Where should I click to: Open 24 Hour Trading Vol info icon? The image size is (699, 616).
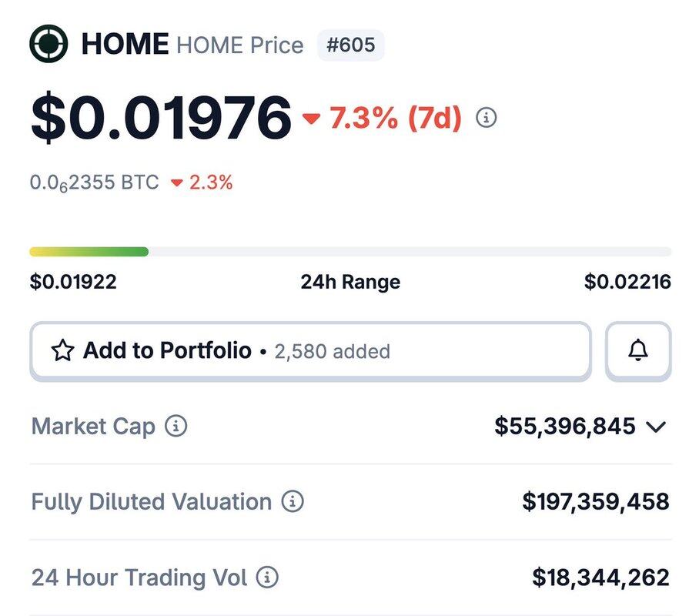tap(267, 577)
